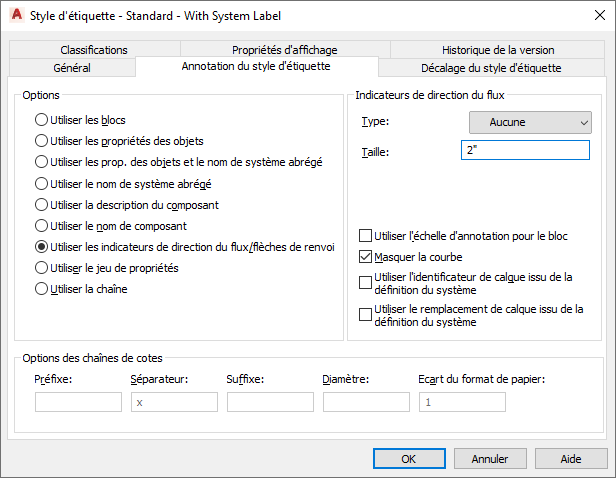Toggle 'Utiliser l'identificateur de calque' checkbox
The width and height of the screenshot is (616, 478).
click(365, 283)
